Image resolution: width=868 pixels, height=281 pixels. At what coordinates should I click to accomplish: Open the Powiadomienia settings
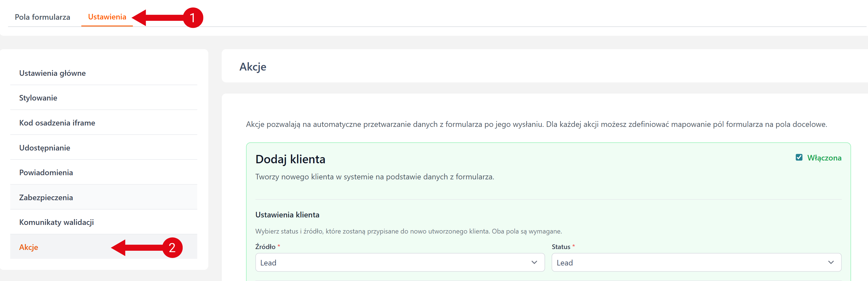point(46,172)
